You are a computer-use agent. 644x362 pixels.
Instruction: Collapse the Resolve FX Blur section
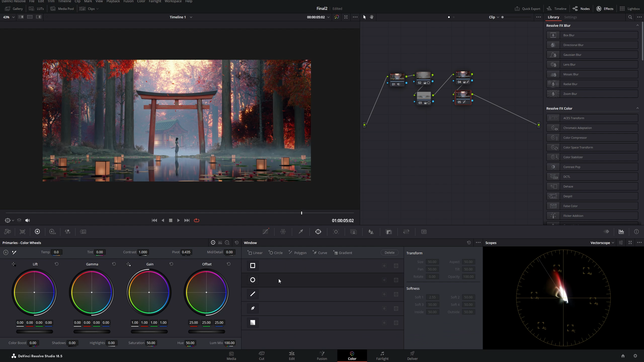pos(637,25)
